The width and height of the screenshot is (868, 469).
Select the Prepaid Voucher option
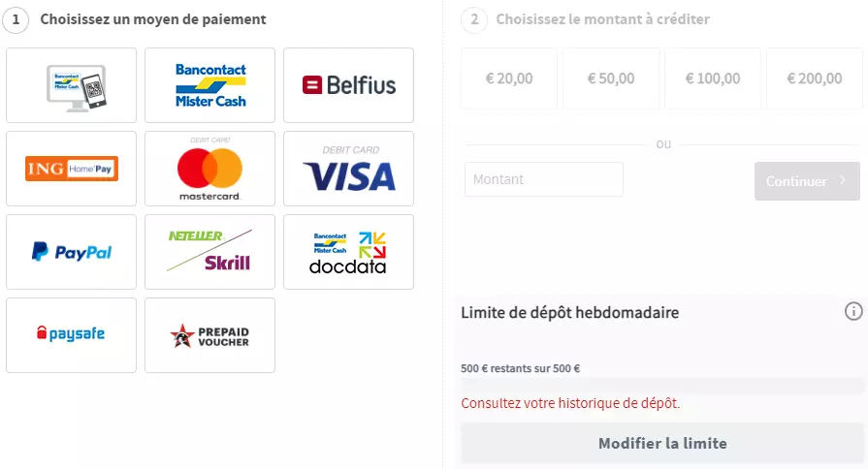209,335
